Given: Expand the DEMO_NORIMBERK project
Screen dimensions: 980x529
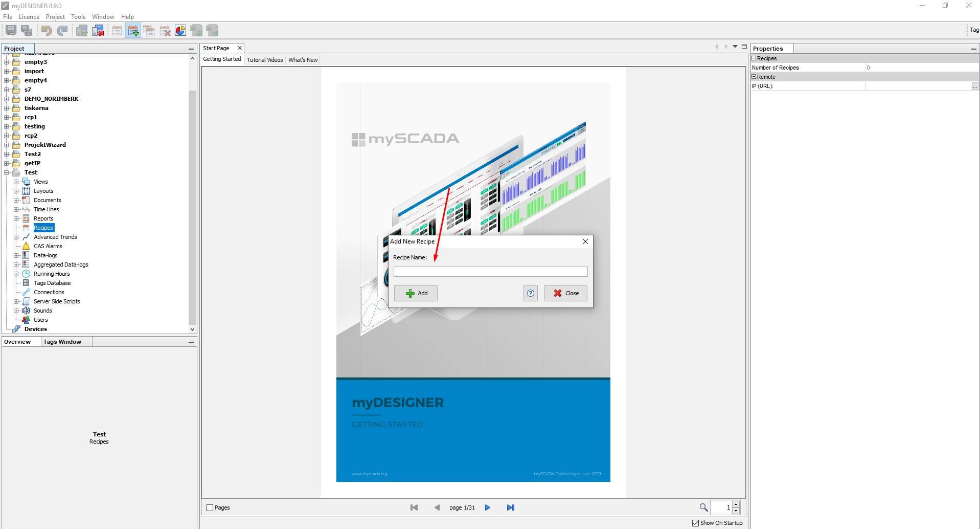Looking at the screenshot, I should [x=7, y=99].
